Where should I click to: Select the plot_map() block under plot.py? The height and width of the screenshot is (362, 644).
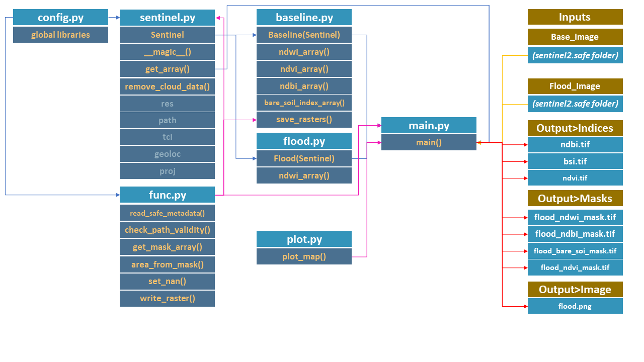[304, 256]
